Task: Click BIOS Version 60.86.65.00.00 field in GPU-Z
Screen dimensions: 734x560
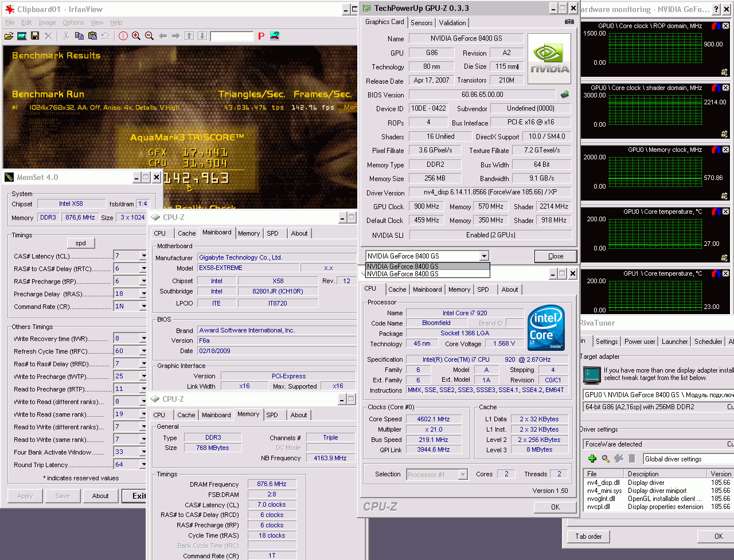Action: tap(482, 95)
